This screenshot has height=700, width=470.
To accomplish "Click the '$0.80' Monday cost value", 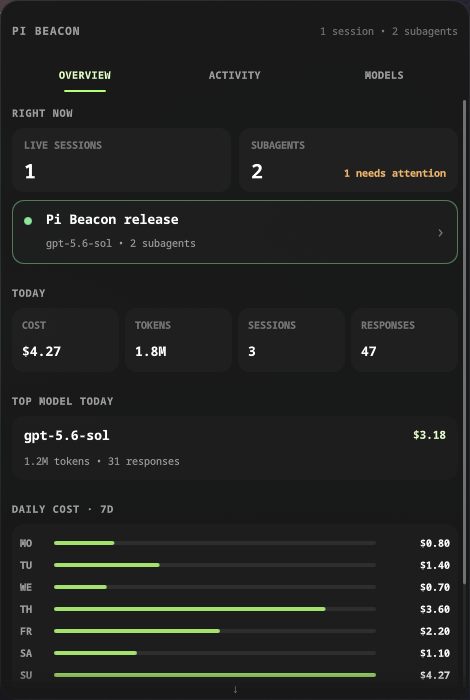I will [435, 543].
